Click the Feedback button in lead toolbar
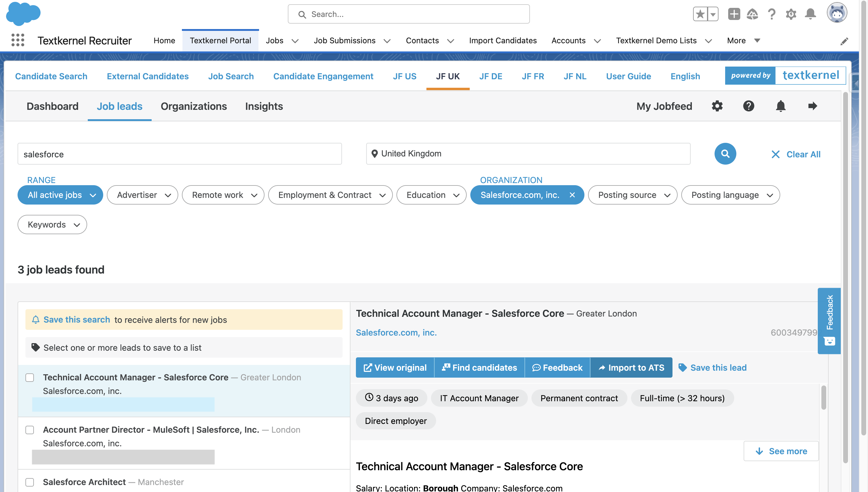868x492 pixels. point(557,368)
